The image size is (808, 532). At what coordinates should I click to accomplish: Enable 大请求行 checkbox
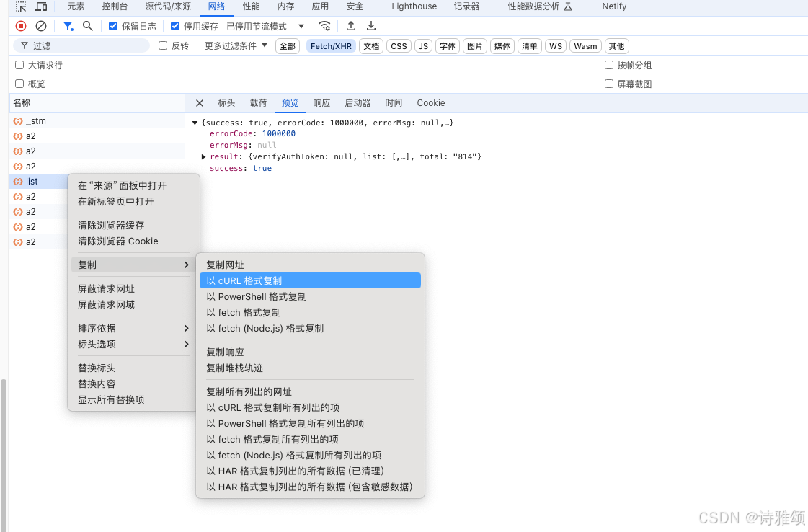pos(19,65)
